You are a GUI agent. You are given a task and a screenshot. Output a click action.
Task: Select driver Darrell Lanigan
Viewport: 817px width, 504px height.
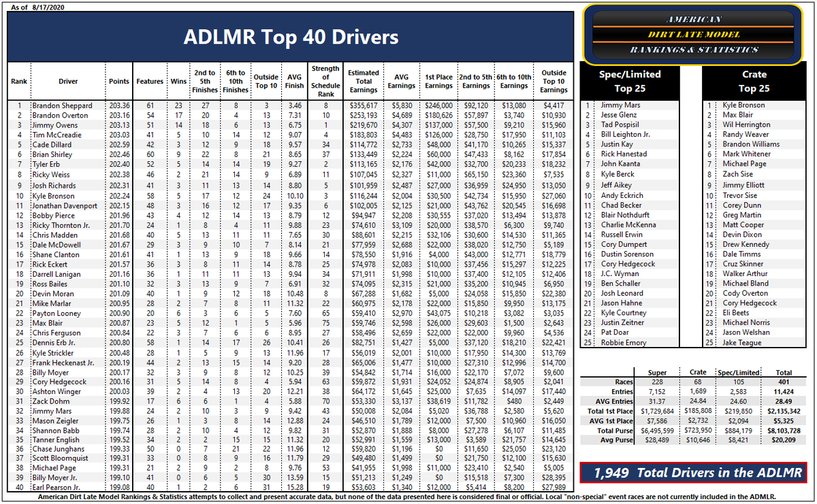pyautogui.click(x=57, y=274)
